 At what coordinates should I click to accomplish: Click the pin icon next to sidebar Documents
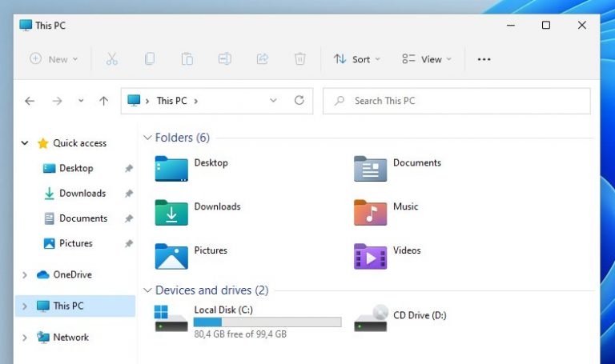(x=129, y=218)
